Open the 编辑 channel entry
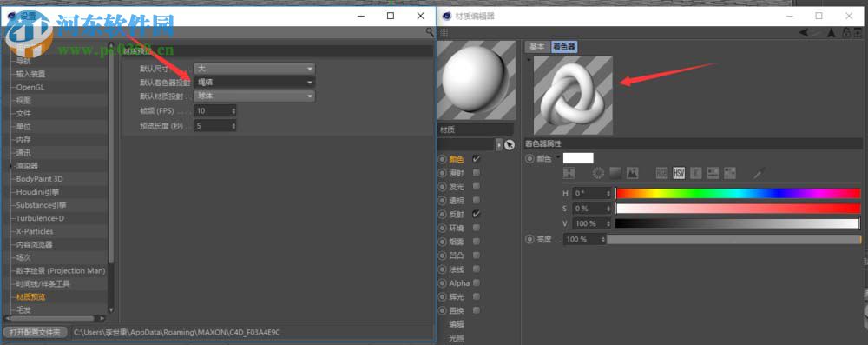This screenshot has height=345, width=868. (457, 324)
